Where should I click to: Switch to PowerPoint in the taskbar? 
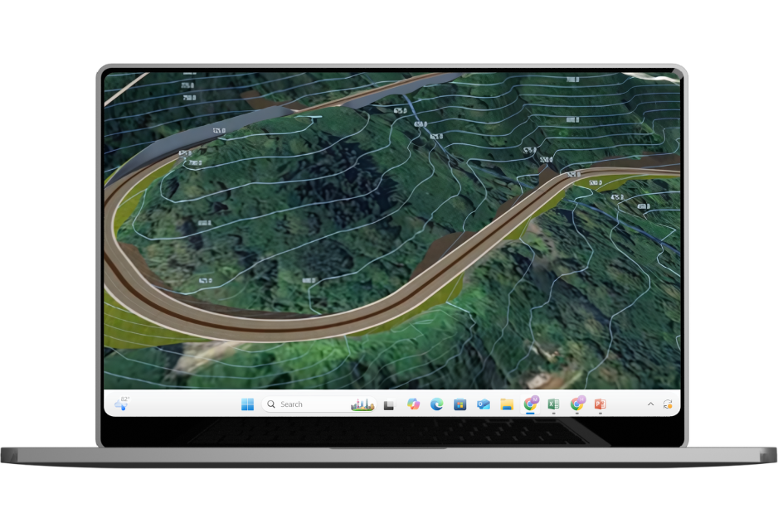coord(600,404)
